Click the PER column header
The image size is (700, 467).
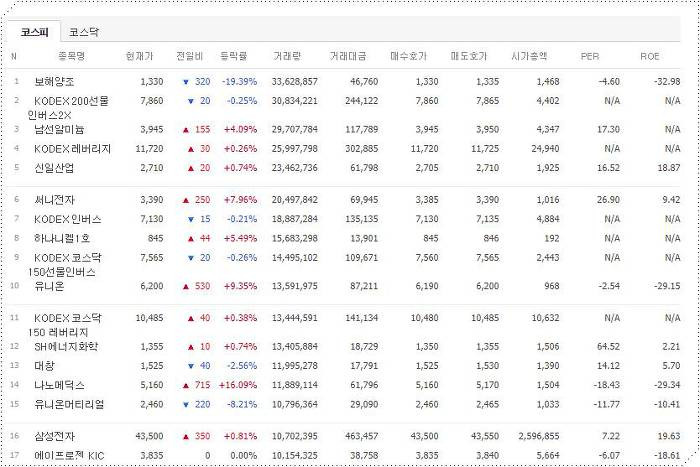pos(590,56)
